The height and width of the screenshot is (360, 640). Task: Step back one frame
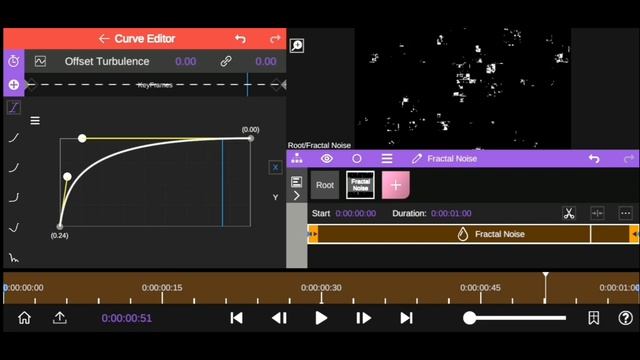[279, 318]
